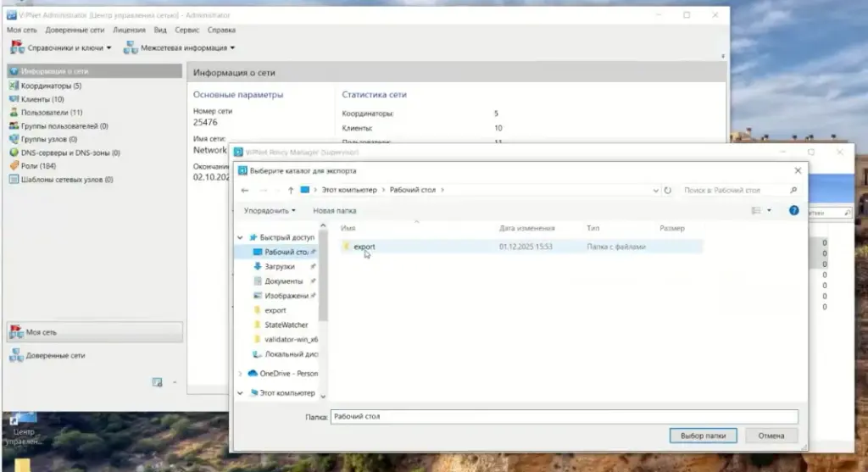The width and height of the screenshot is (868, 472).
Task: Select the Клиенты icon in the sidebar
Action: (14, 99)
